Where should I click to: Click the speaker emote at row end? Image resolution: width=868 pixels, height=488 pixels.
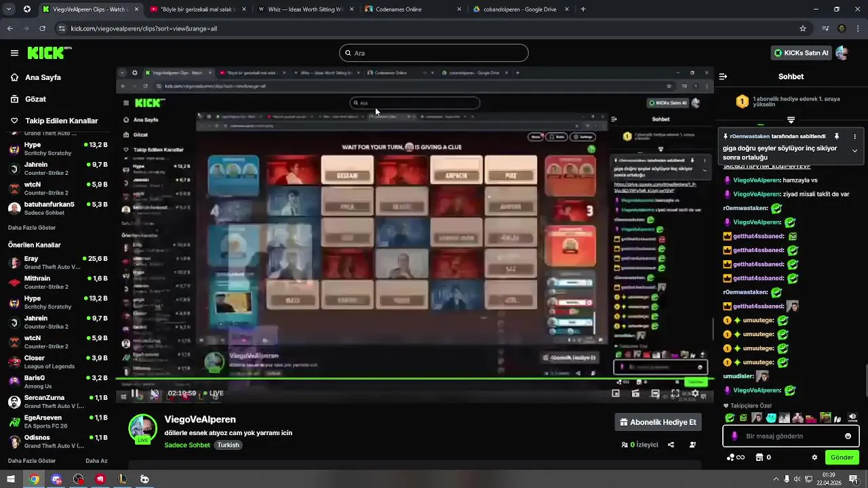coord(852,418)
